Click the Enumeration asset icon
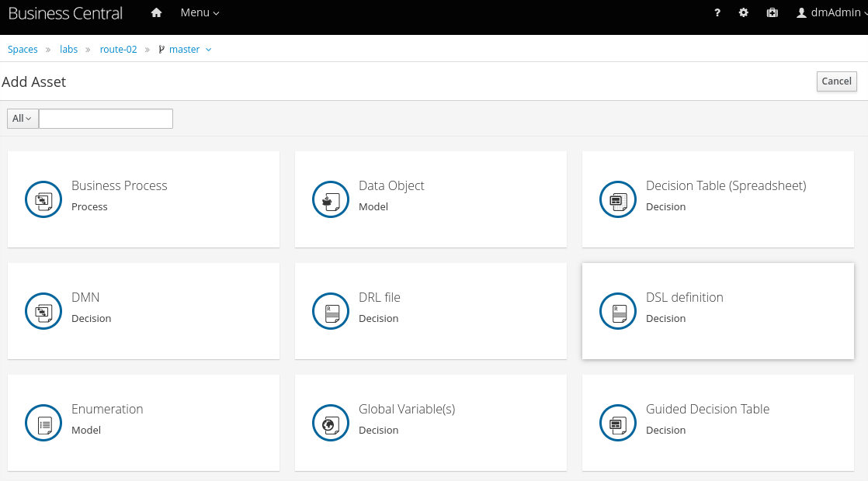Image resolution: width=868 pixels, height=481 pixels. [43, 423]
